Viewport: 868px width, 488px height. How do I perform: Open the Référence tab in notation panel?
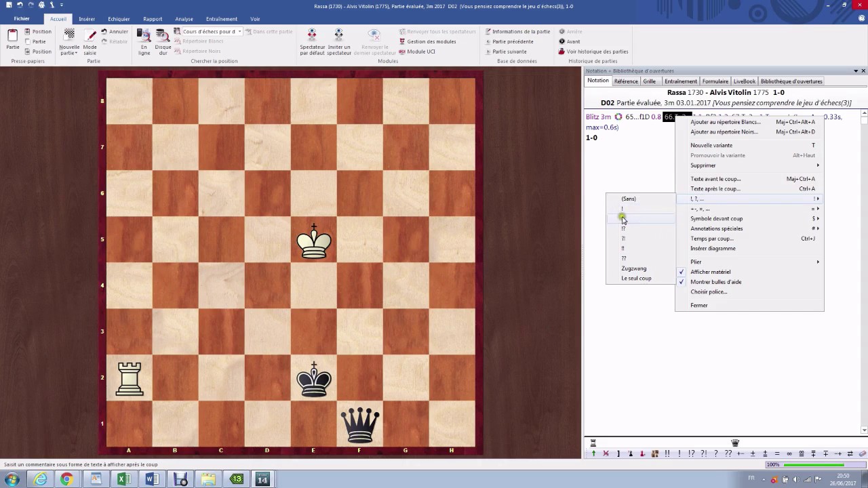(626, 81)
